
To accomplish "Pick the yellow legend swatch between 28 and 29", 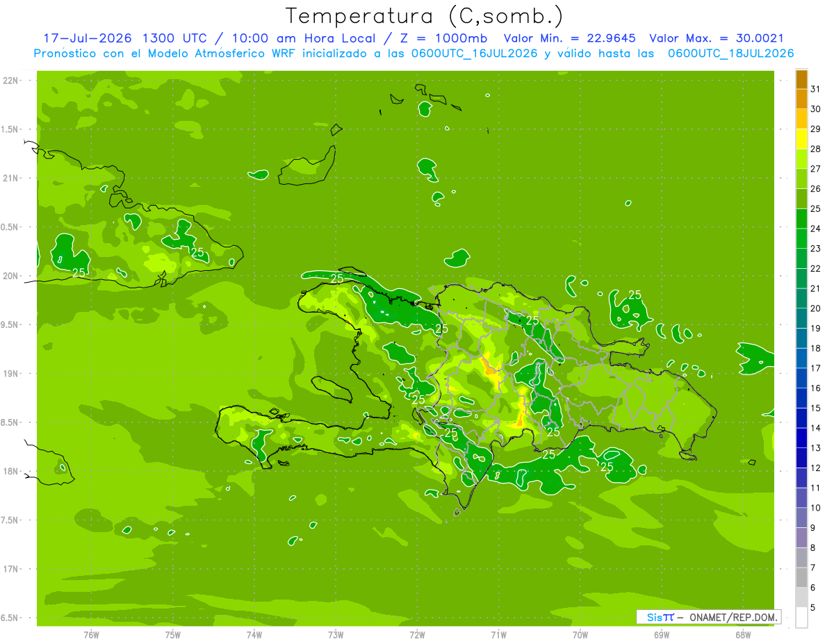I will 801,139.
